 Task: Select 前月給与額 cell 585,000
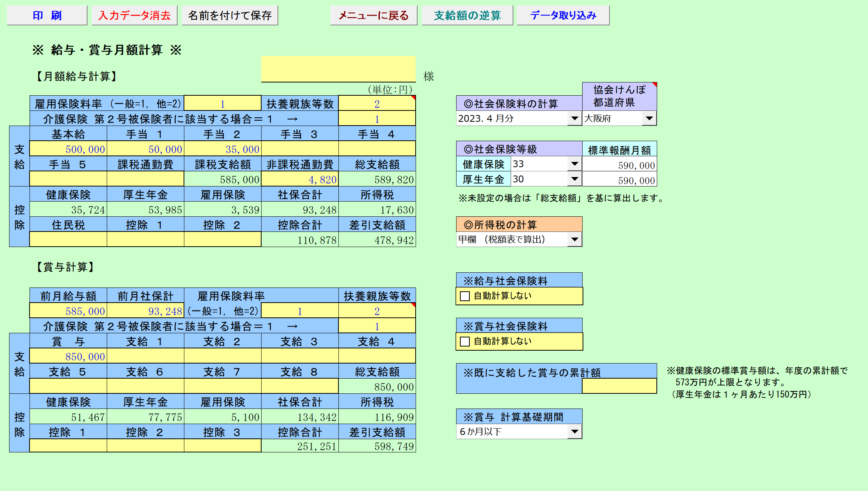click(x=69, y=311)
